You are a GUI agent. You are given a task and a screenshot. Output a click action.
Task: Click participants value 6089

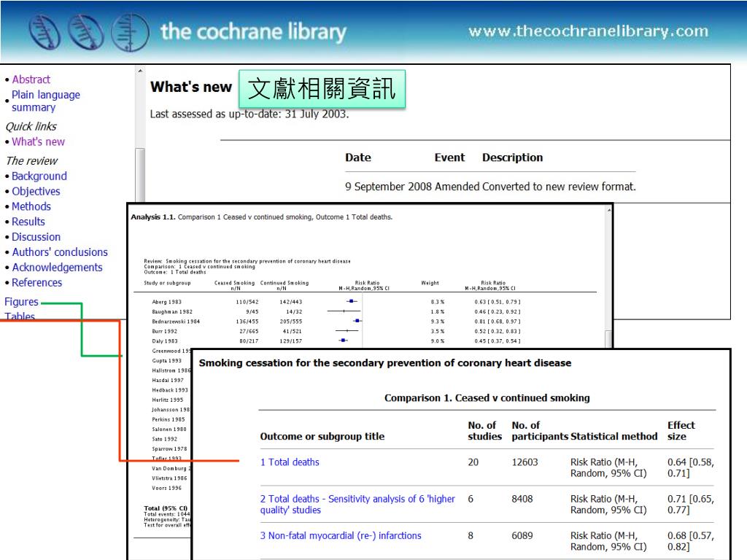tap(522, 536)
